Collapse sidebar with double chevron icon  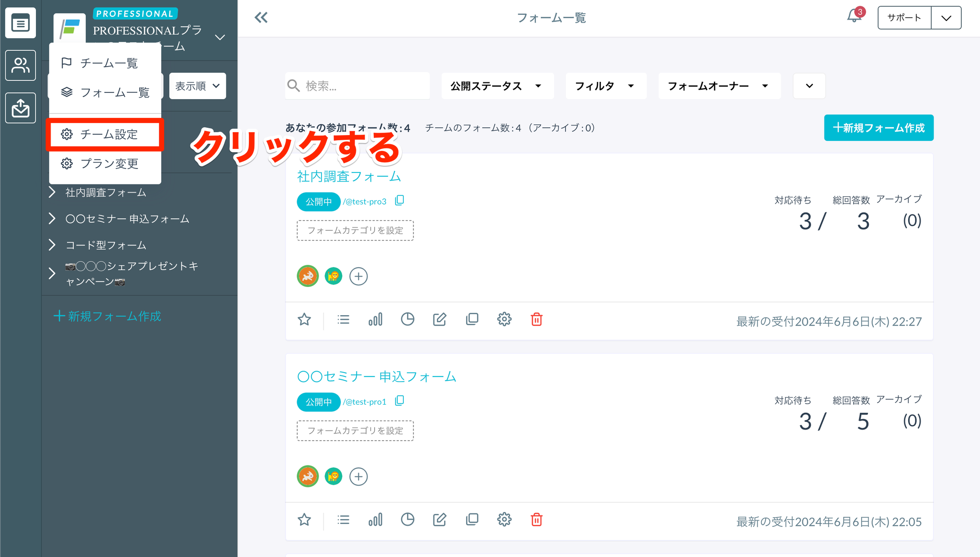261,18
